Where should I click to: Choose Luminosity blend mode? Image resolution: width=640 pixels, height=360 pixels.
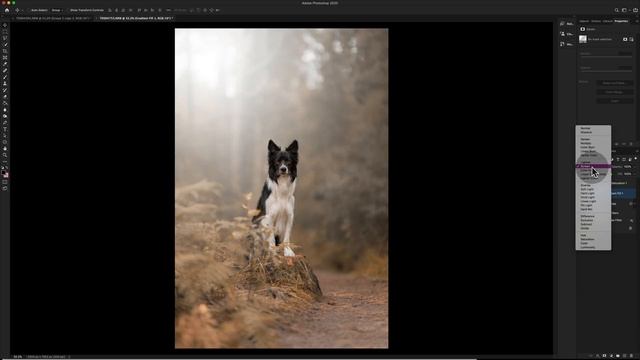593,247
